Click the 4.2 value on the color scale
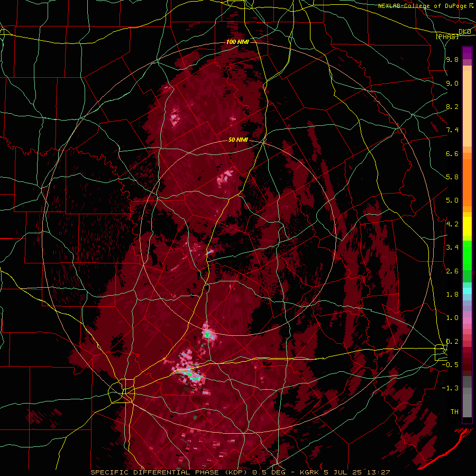The height and width of the screenshot is (476, 476). 452,224
